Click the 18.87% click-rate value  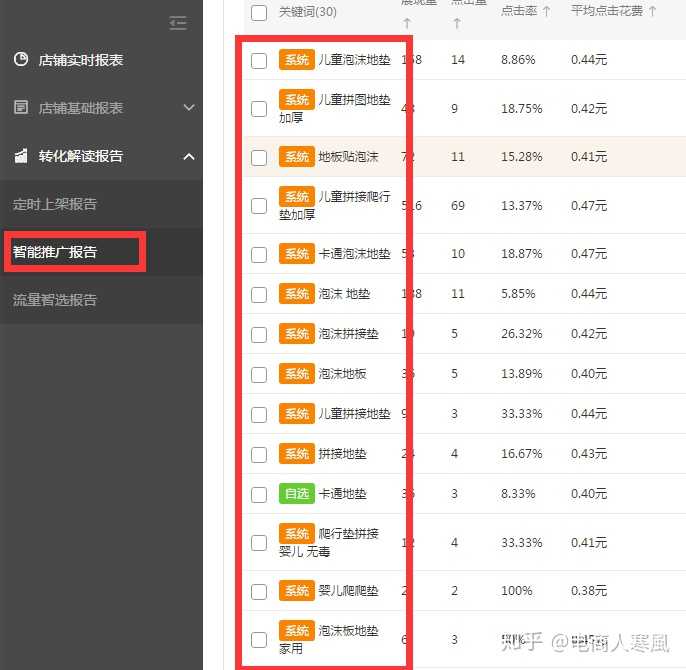coord(522,254)
